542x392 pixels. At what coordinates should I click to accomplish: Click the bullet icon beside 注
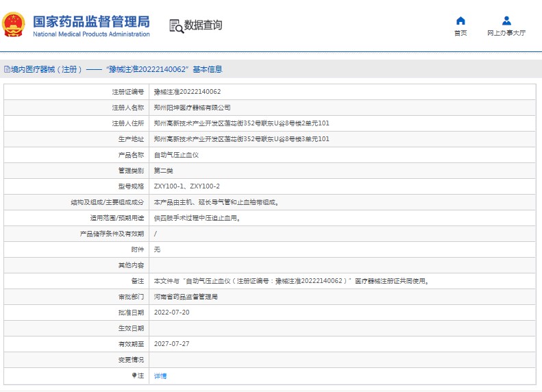(x=134, y=376)
